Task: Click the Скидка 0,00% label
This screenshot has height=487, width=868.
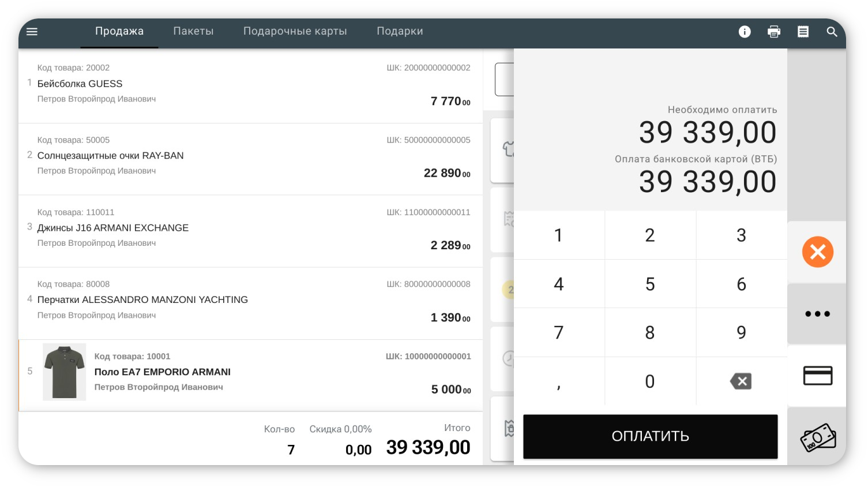Action: click(x=340, y=429)
